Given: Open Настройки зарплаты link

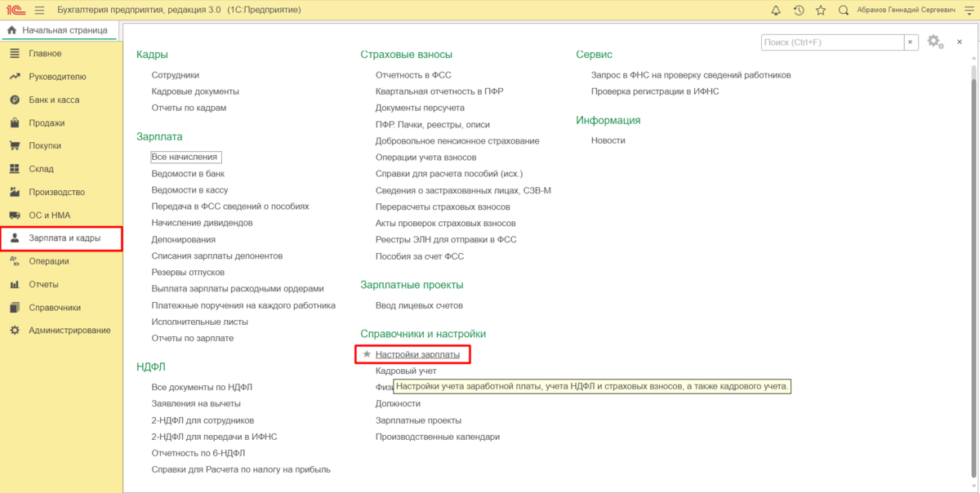Looking at the screenshot, I should 417,355.
